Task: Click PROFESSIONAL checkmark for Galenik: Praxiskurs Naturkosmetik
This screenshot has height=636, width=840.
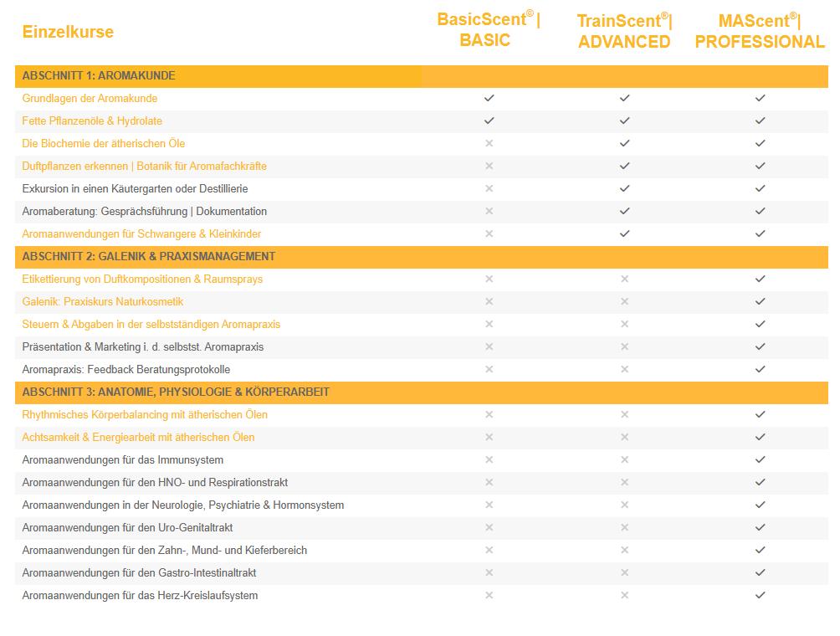Action: 760,301
